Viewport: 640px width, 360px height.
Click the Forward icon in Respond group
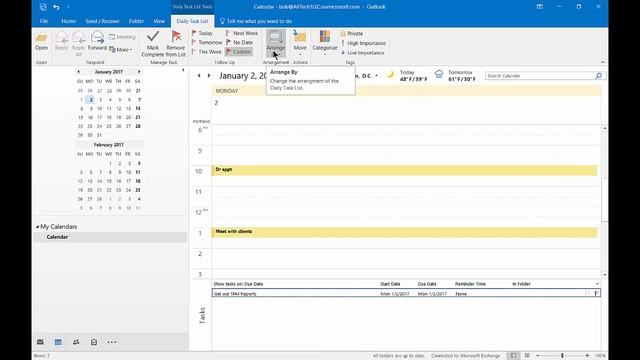tap(97, 41)
